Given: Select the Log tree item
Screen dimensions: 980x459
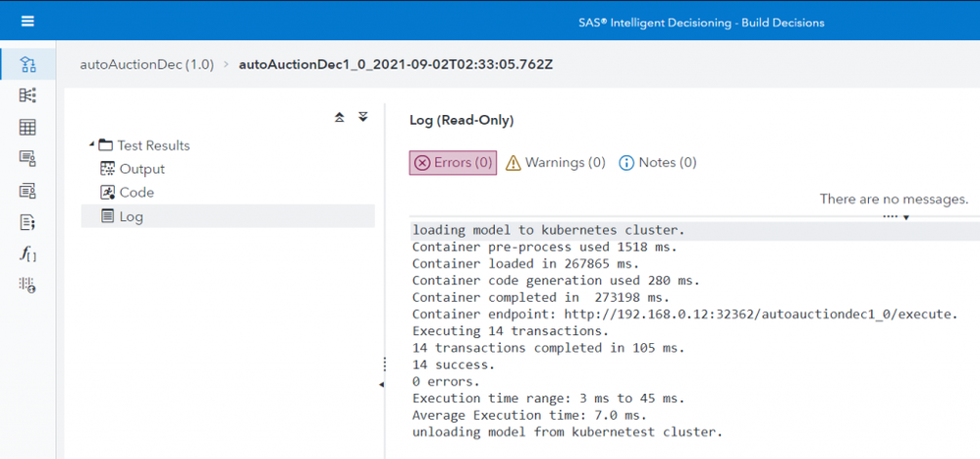Looking at the screenshot, I should (x=228, y=216).
